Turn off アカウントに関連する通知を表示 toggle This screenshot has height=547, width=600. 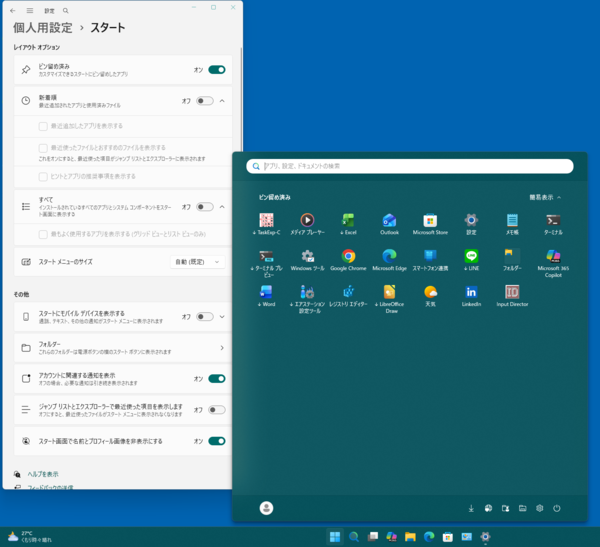point(217,379)
